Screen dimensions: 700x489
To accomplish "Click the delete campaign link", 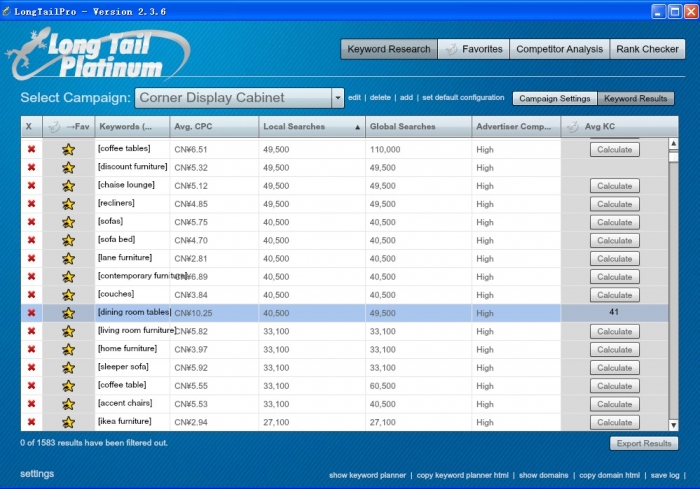I will point(380,97).
